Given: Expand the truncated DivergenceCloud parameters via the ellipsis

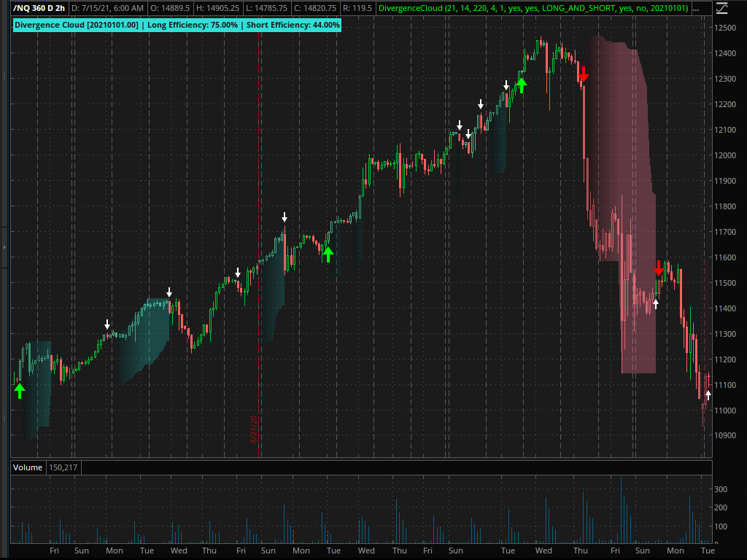Looking at the screenshot, I should pyautogui.click(x=697, y=8).
